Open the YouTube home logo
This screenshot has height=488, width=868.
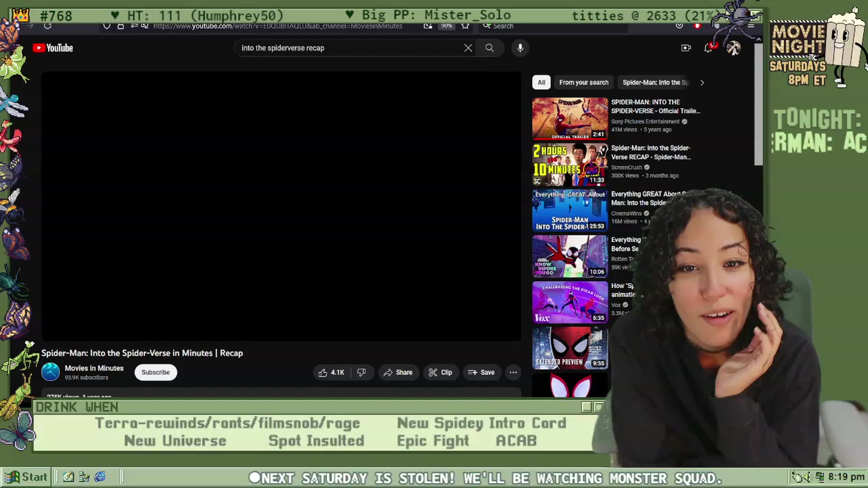click(x=53, y=48)
